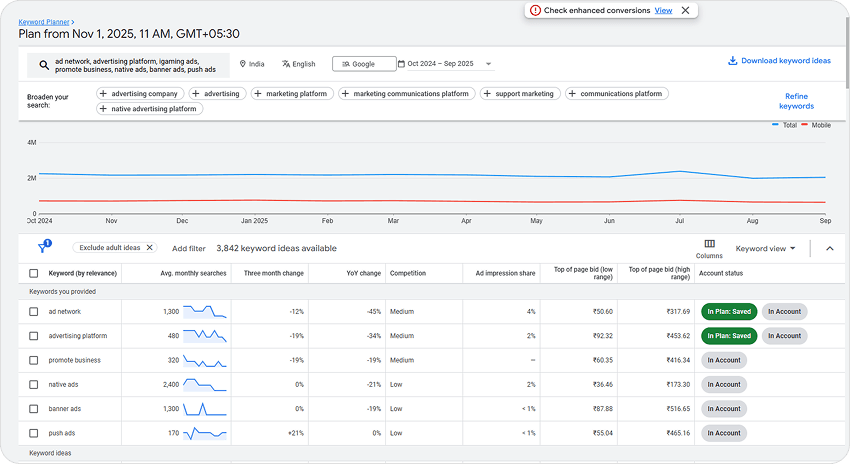
Task: Check the push ads row checkbox
Action: pyautogui.click(x=34, y=433)
